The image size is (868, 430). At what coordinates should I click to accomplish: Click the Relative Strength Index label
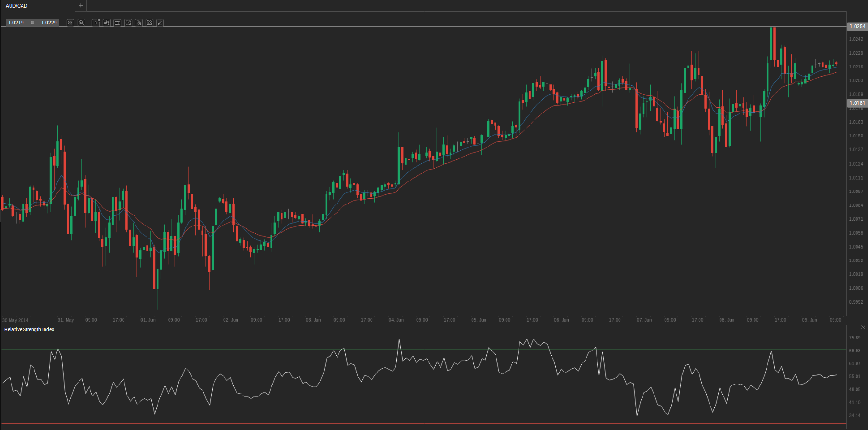coord(29,329)
